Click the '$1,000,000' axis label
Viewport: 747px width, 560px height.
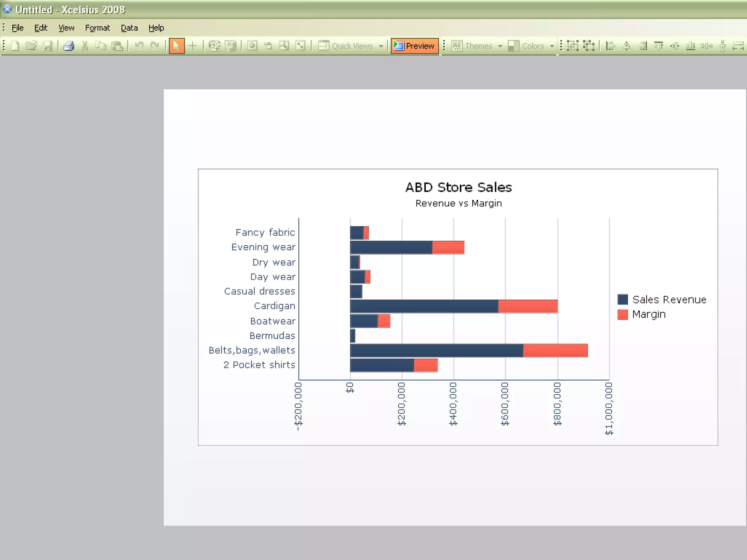click(x=609, y=408)
